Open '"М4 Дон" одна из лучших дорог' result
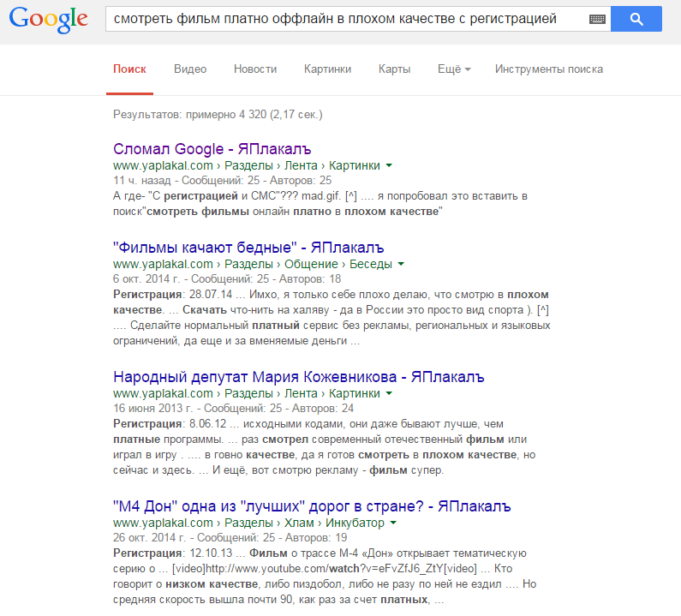 pyautogui.click(x=312, y=506)
